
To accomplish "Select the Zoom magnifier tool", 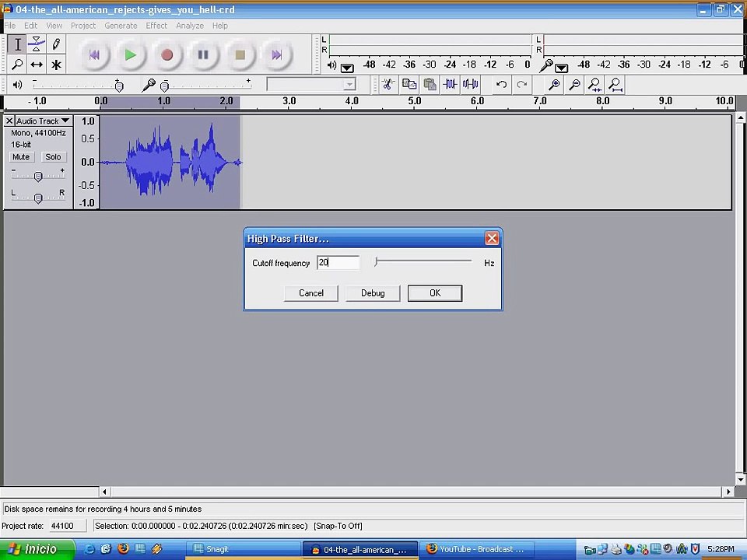I will pyautogui.click(x=17, y=64).
